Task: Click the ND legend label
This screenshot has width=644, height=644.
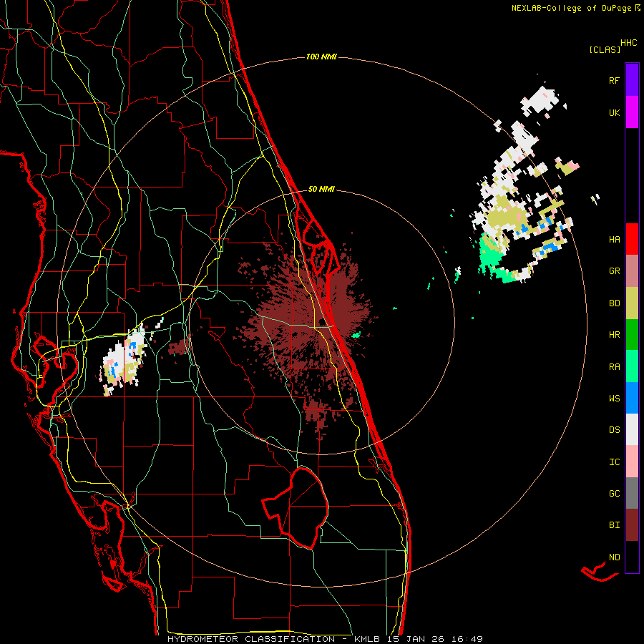Action: 614,557
